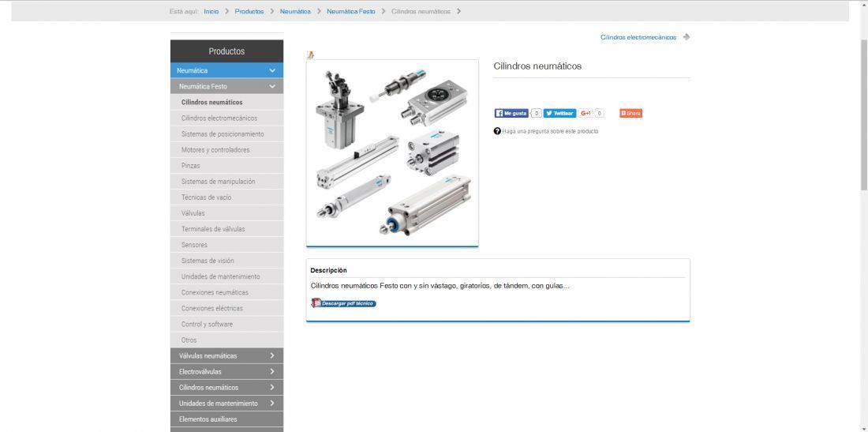Click the Facebook Me gusta button
This screenshot has width=868, height=432.
coord(511,113)
